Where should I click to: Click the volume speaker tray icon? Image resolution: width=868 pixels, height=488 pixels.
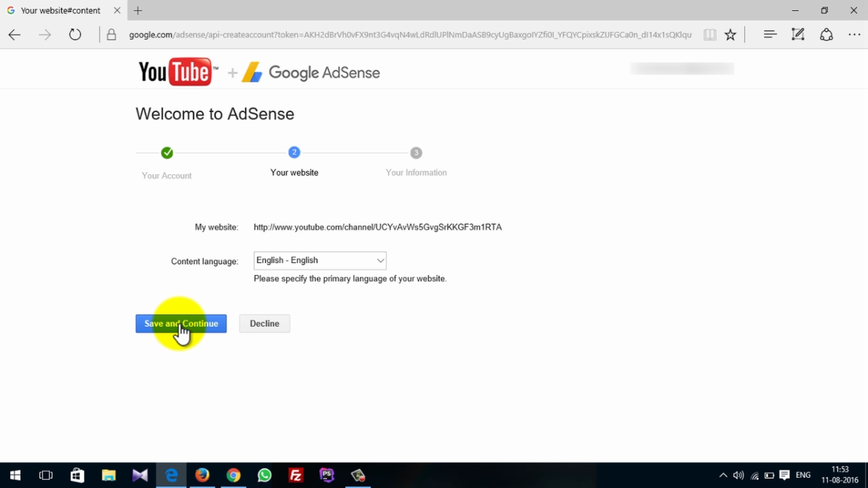pos(738,475)
